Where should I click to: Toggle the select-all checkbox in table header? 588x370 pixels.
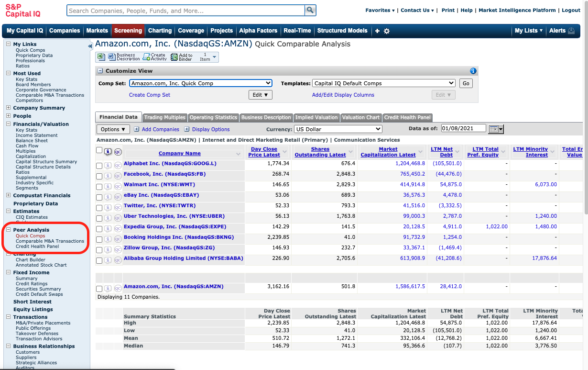pyautogui.click(x=99, y=151)
